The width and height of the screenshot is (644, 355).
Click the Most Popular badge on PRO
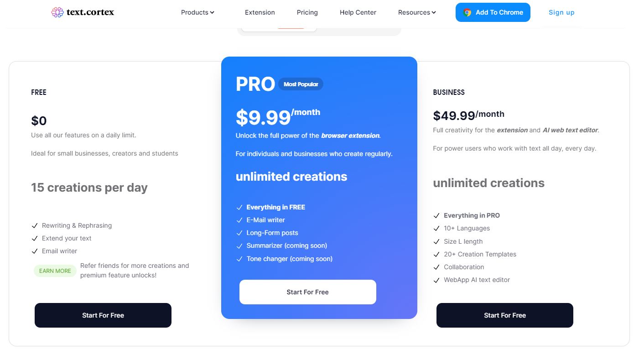301,84
